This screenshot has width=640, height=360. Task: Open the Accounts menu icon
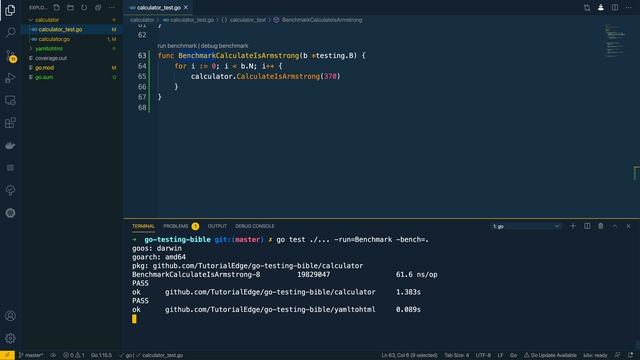point(10,316)
